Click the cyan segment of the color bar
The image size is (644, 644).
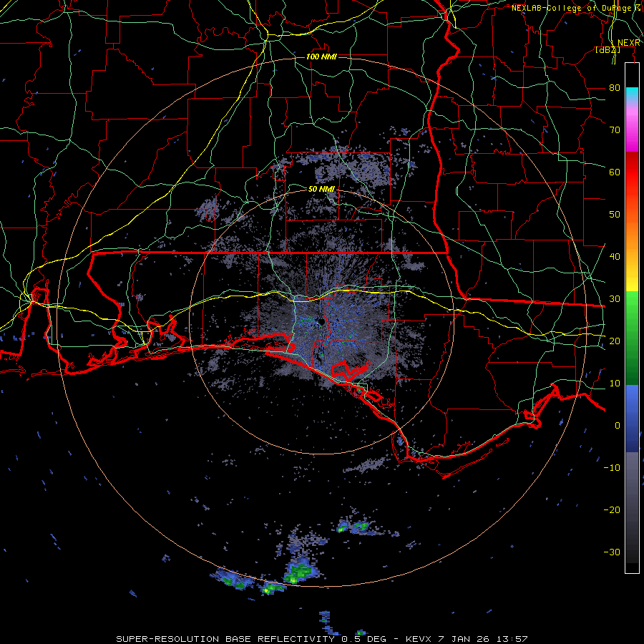point(632,94)
